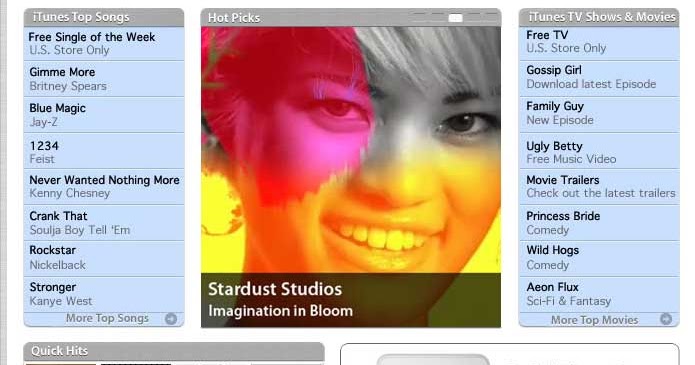
Task: Click the More Top Songs link
Action: pos(107,318)
